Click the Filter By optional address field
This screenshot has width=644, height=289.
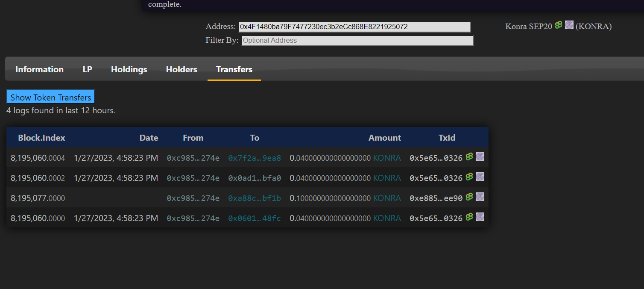pyautogui.click(x=357, y=41)
